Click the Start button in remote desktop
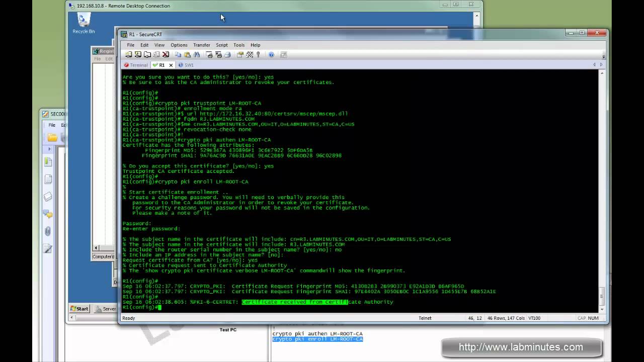644x362 pixels. (79, 309)
